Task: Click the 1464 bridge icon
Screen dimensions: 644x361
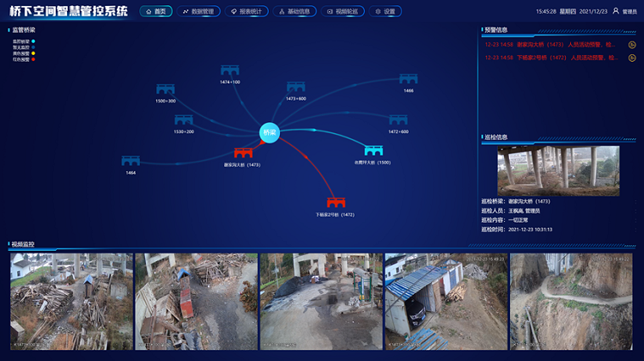Action: 131,161
